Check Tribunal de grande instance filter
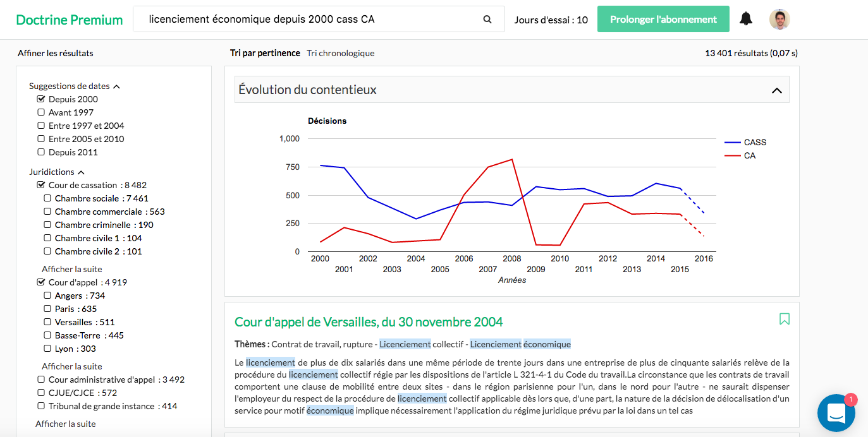Image resolution: width=868 pixels, height=437 pixels. pyautogui.click(x=41, y=406)
